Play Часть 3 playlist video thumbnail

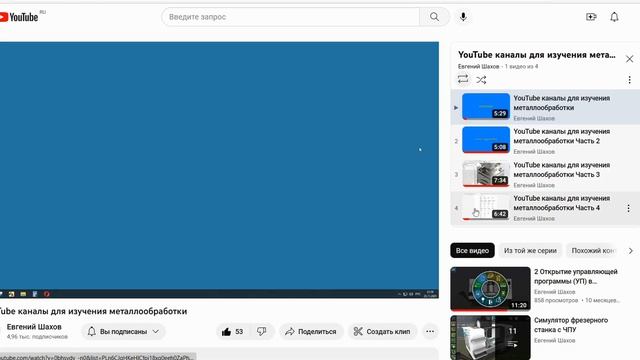486,173
